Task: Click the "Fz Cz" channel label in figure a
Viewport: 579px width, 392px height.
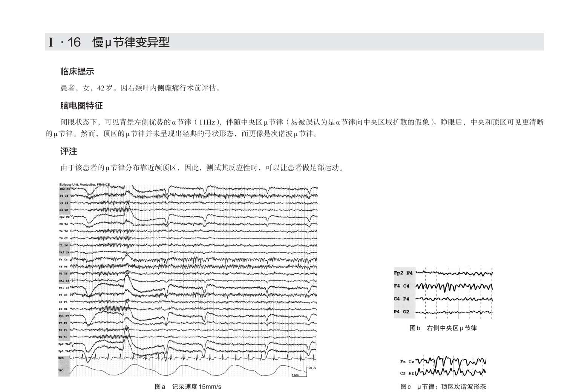Action: (64, 259)
